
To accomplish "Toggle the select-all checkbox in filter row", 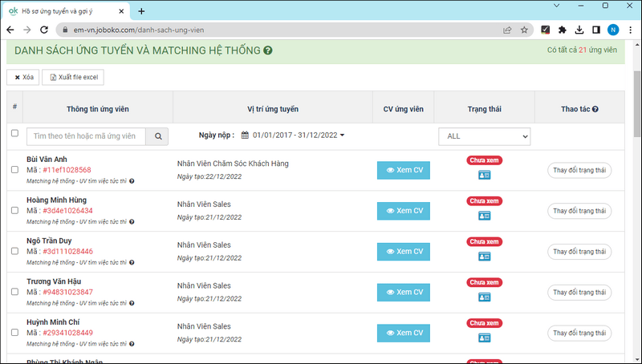I will coord(14,134).
